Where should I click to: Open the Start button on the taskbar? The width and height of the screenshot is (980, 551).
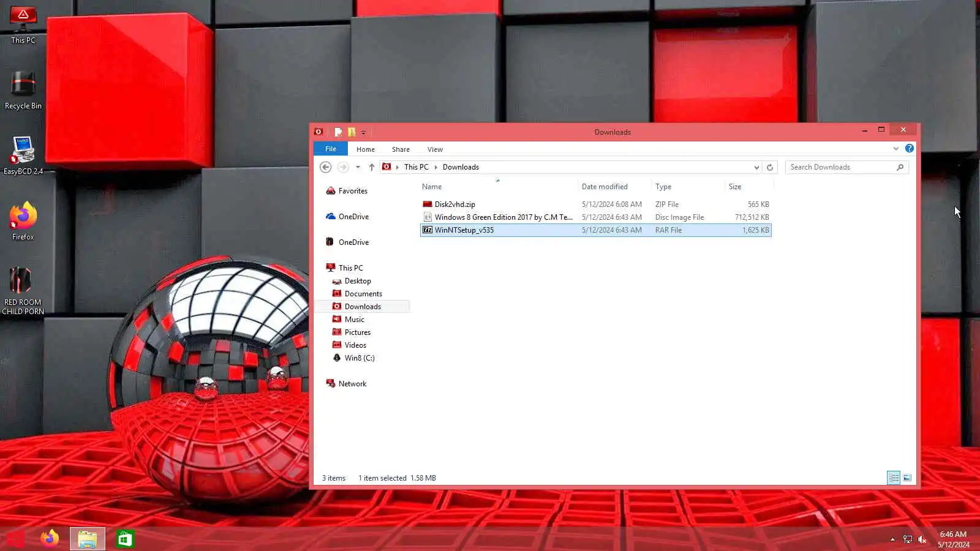(x=15, y=539)
